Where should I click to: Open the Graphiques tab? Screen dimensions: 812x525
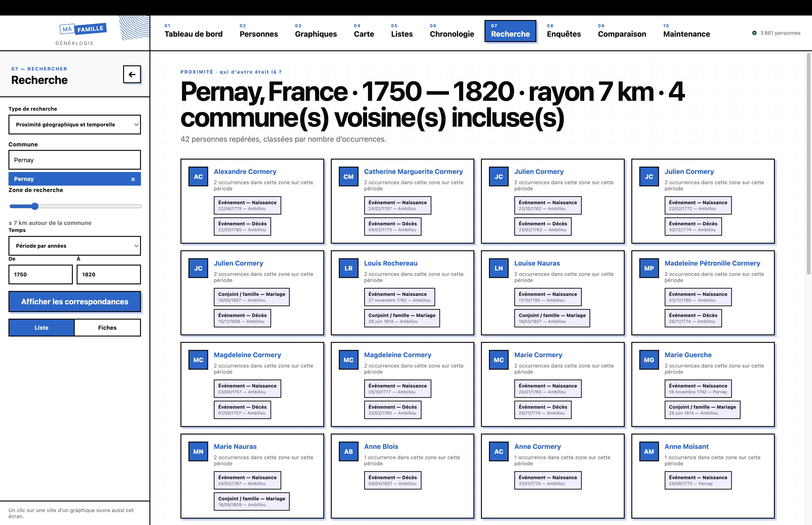coord(316,31)
